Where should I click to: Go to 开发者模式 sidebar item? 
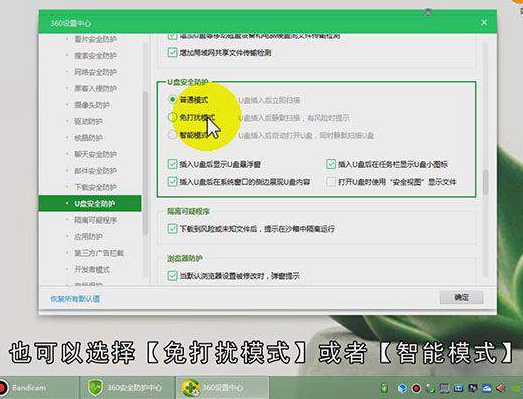(92, 269)
